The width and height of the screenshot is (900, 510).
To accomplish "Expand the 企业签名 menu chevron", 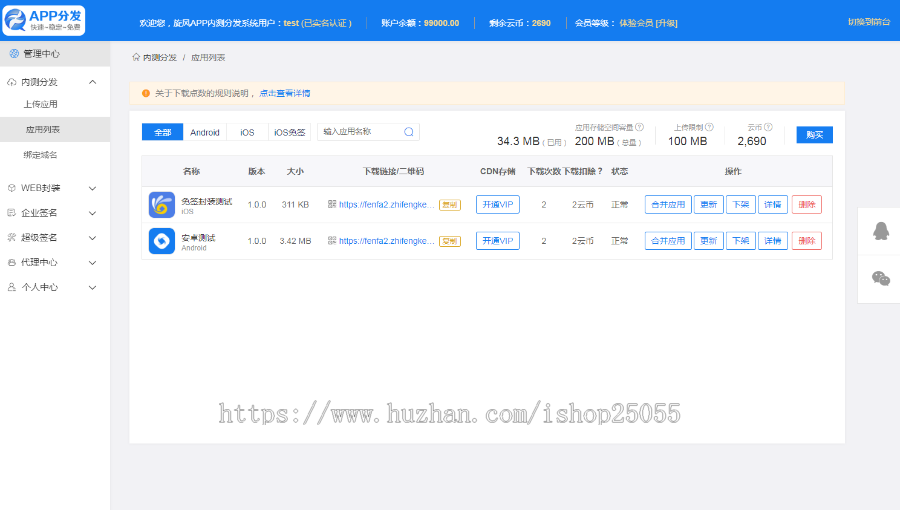I will coord(92,213).
